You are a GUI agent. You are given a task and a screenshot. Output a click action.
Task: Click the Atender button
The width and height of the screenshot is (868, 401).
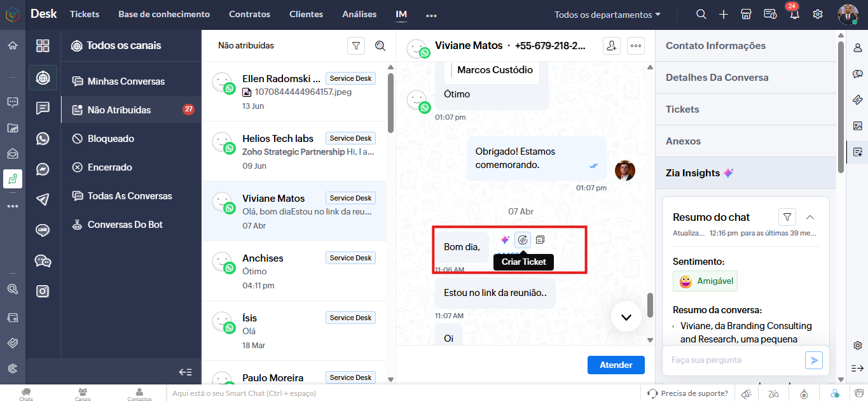point(616,365)
